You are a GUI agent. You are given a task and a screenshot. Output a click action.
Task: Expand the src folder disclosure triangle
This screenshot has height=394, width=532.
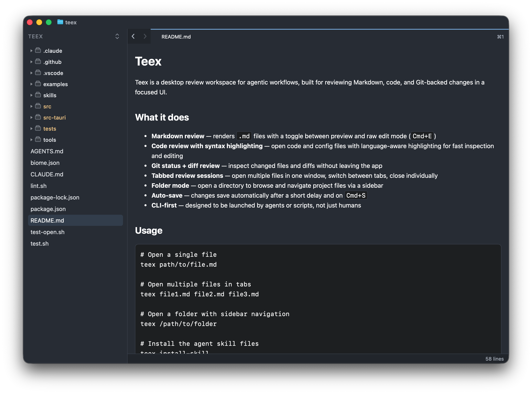[x=31, y=106]
